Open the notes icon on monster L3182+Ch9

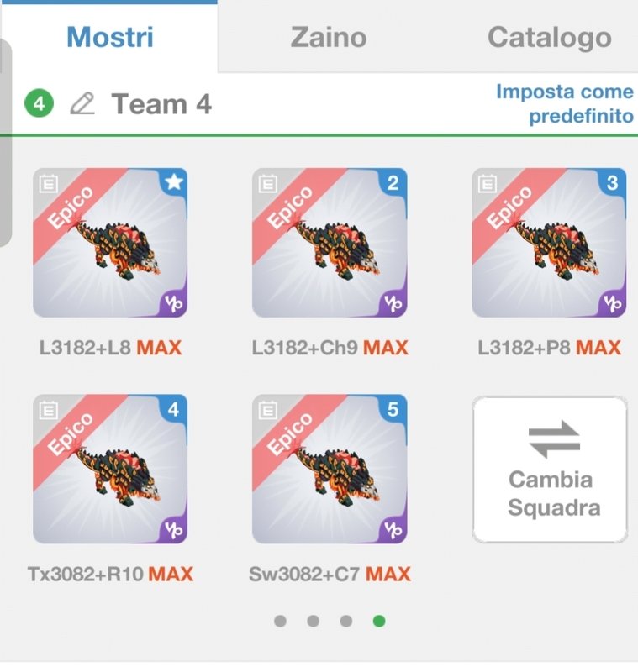pos(268,183)
